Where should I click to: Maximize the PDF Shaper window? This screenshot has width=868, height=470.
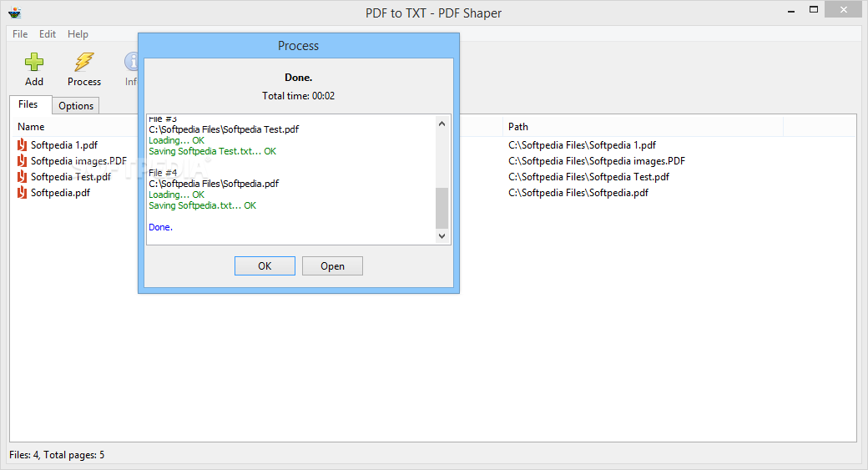(813, 10)
